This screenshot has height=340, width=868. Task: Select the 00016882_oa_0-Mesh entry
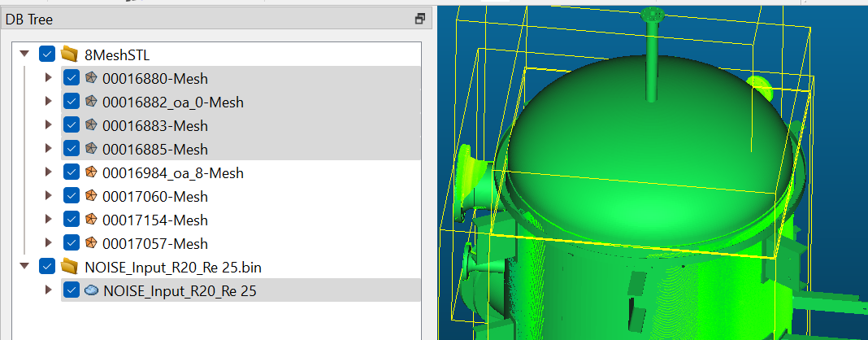coord(173,102)
